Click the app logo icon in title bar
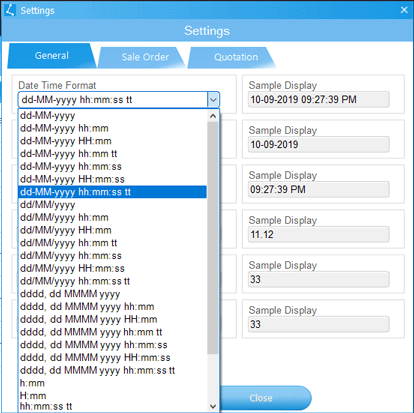414x413 pixels. click(x=10, y=10)
